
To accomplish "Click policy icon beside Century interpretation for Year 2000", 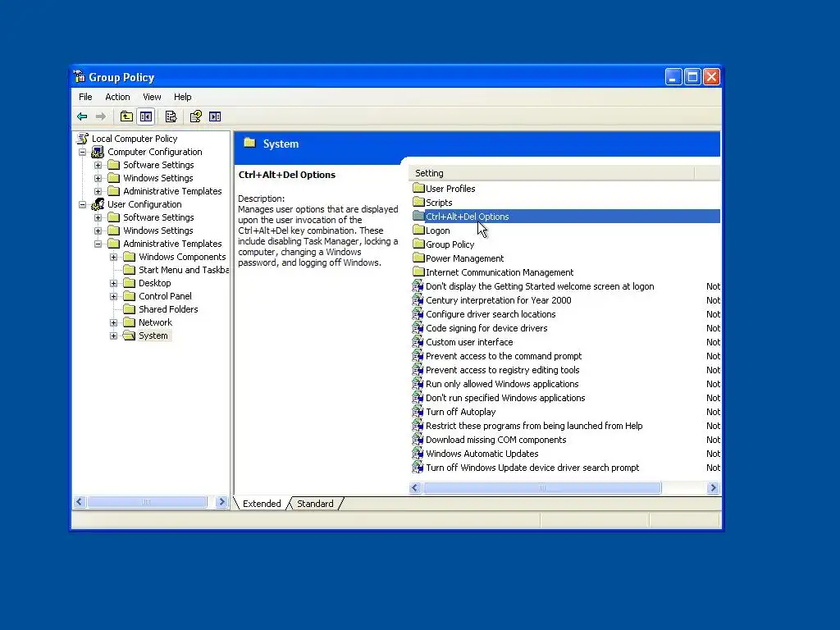I will (x=418, y=300).
